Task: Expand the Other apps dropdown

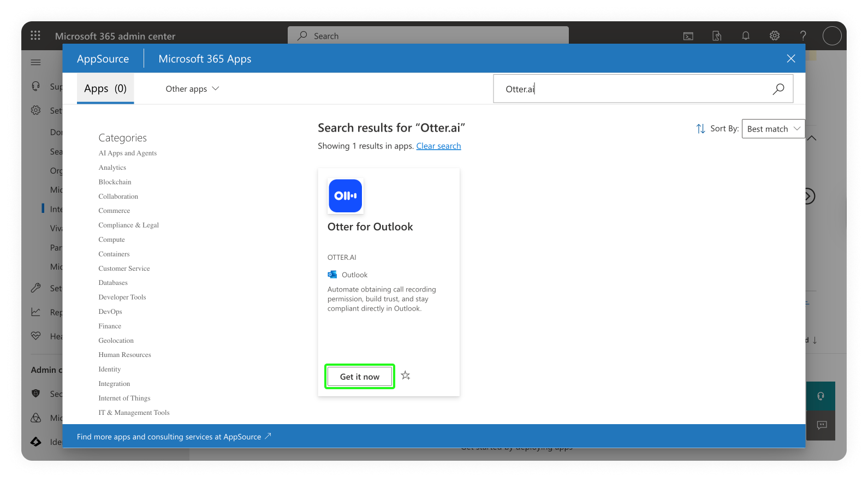Action: 192,89
